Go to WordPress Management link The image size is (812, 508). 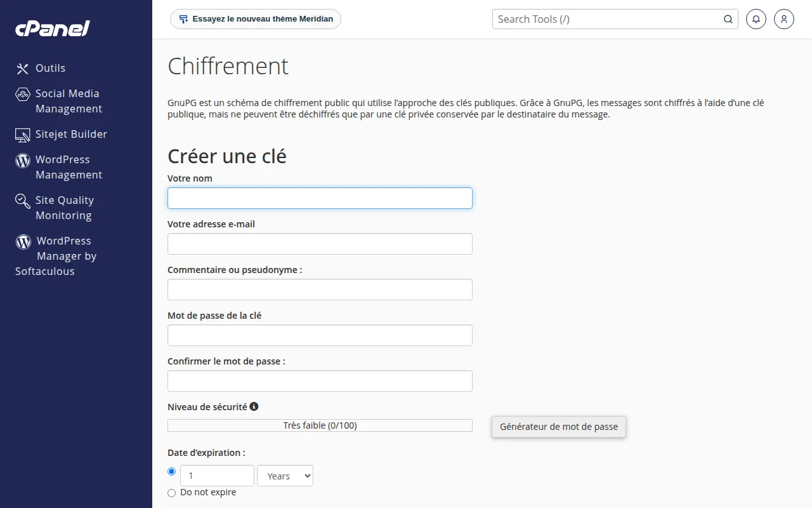tap(69, 167)
